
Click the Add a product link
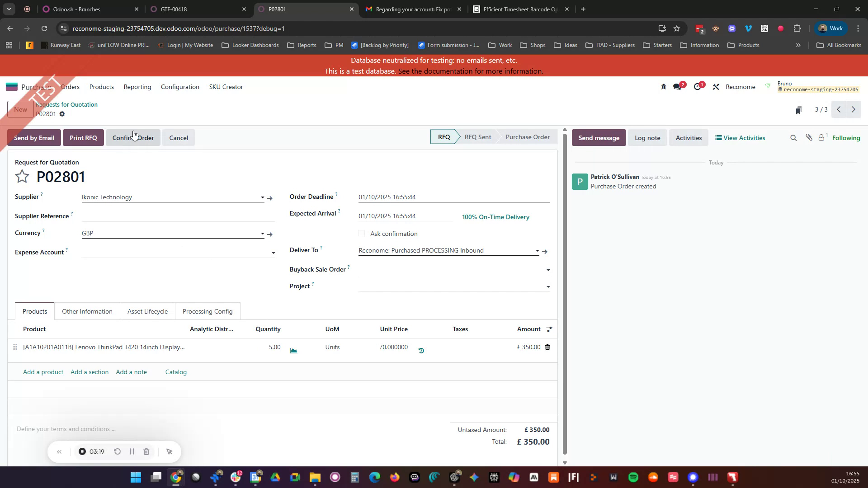(43, 372)
